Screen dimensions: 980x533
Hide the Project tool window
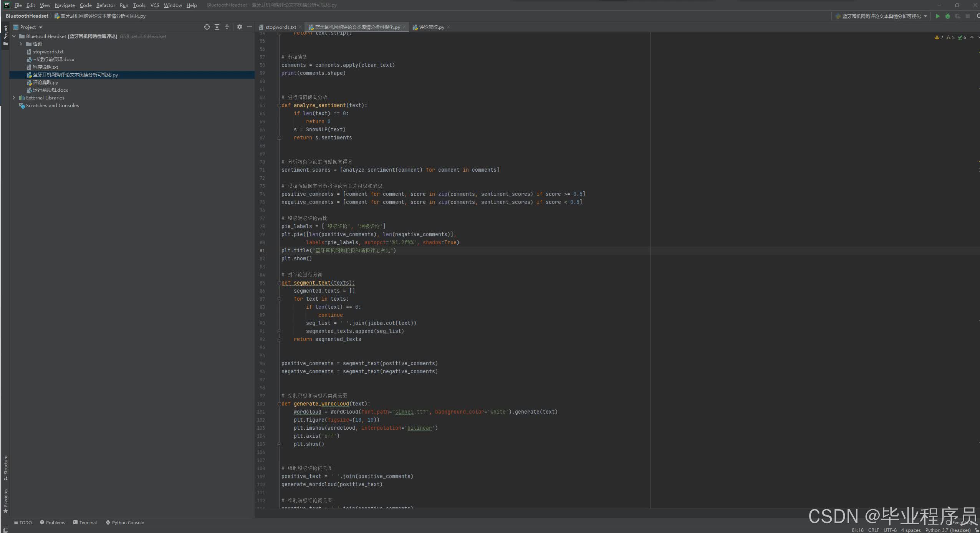click(250, 27)
